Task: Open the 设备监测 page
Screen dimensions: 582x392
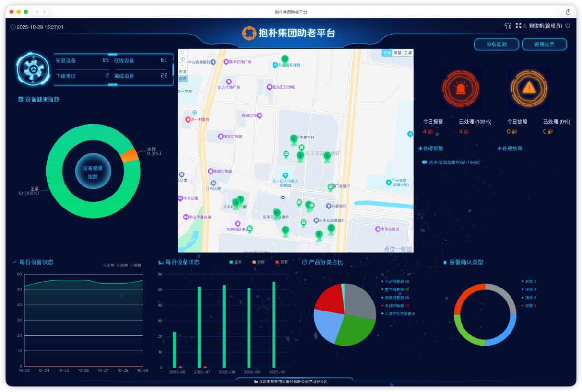Action: (496, 45)
